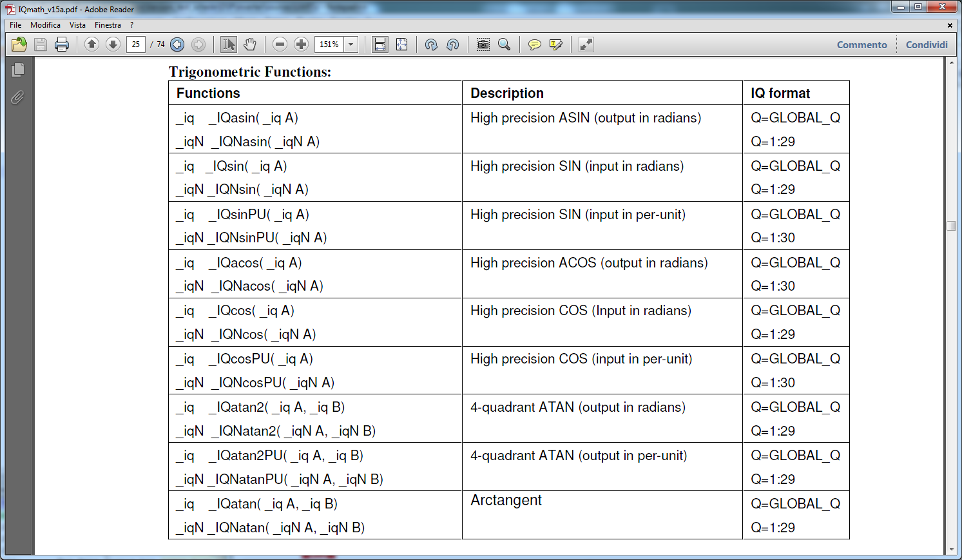This screenshot has height=560, width=962.
Task: Show attachments panel with paperclip icon
Action: [18, 97]
